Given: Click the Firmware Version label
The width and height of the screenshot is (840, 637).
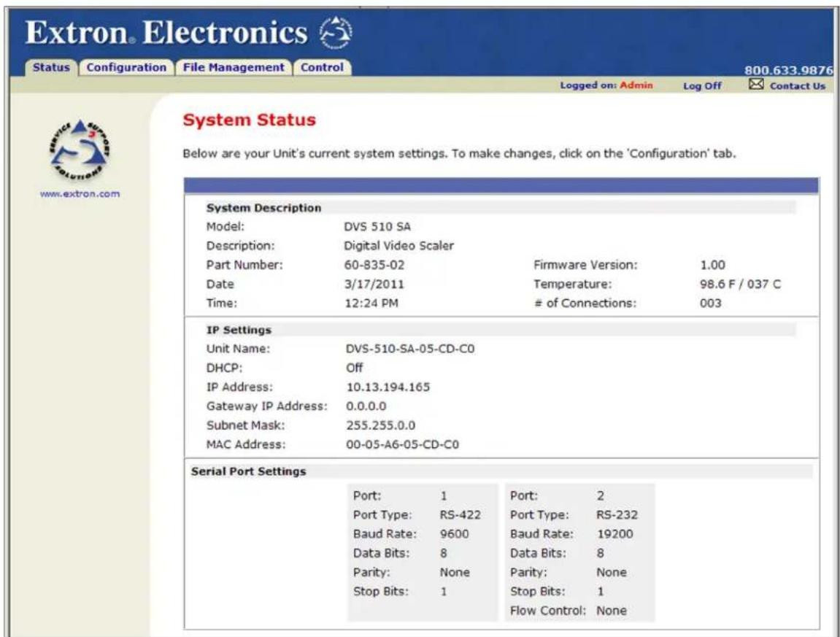Looking at the screenshot, I should tap(585, 265).
